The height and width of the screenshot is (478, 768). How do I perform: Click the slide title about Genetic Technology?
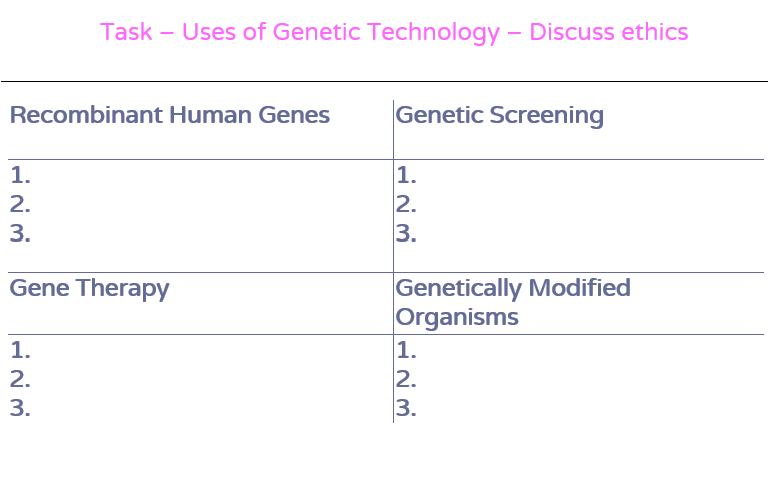click(x=394, y=32)
